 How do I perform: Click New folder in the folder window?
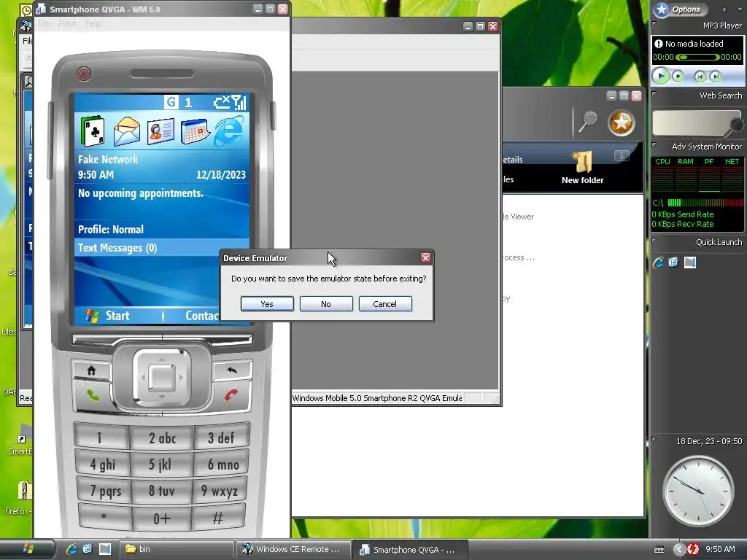[582, 168]
